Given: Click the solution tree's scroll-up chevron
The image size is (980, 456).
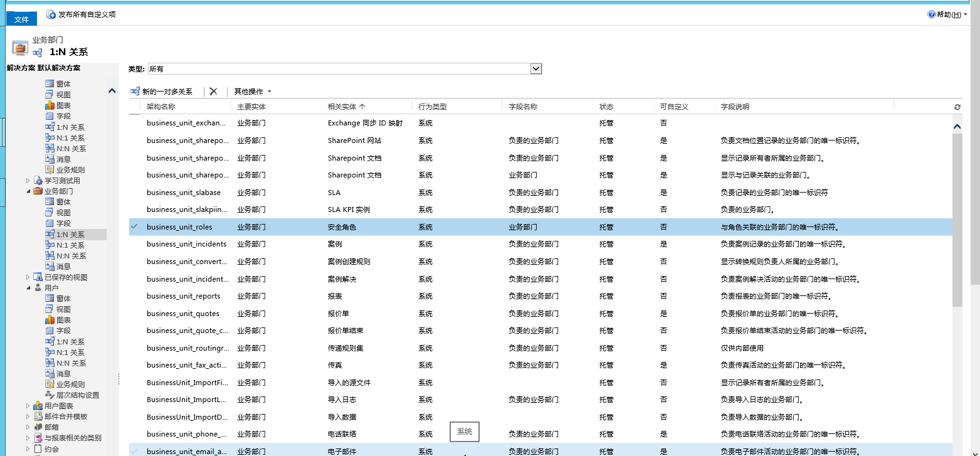Looking at the screenshot, I should (x=112, y=91).
